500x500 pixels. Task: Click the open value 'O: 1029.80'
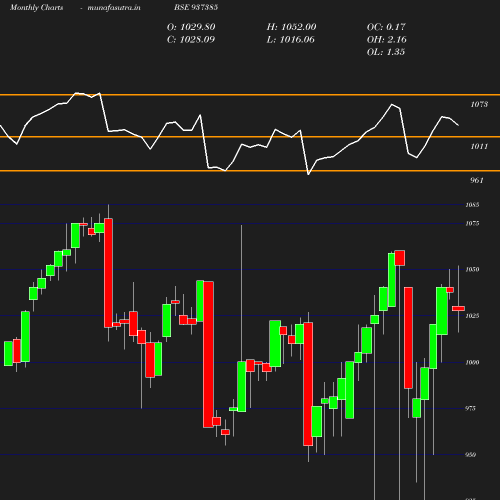(x=191, y=27)
